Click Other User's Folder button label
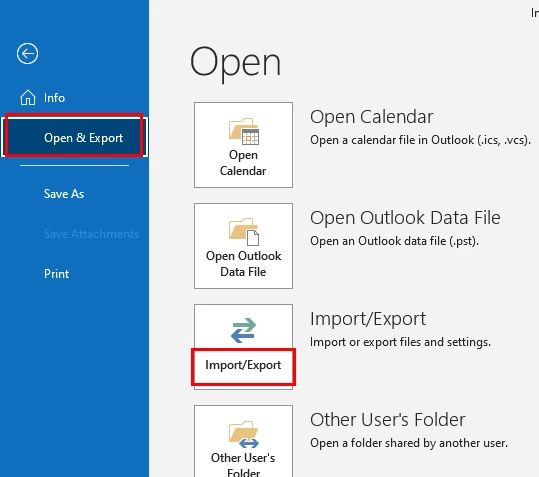 tap(243, 465)
